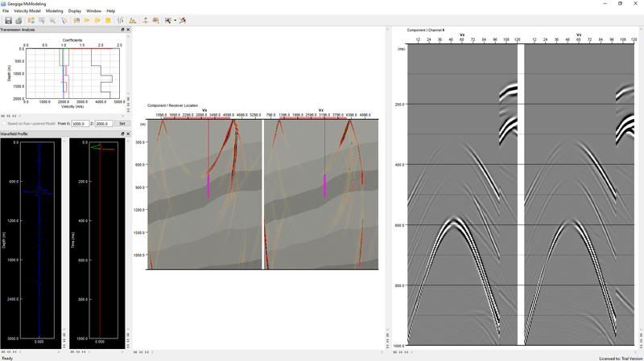Click the last toolbar icon with crossed tools
This screenshot has height=361, width=644.
click(183, 20)
